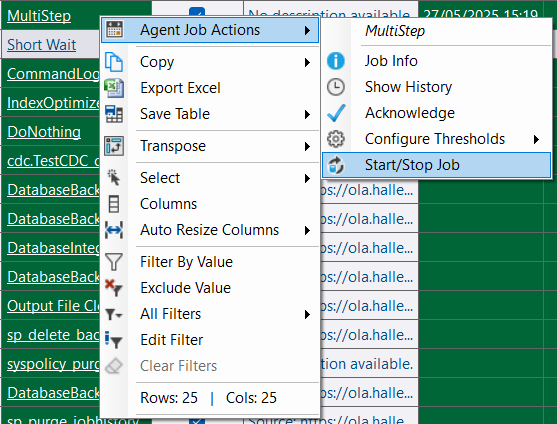Screen dimensions: 557x424
Task: Click Start/Stop Job in submenu
Action: (x=436, y=165)
